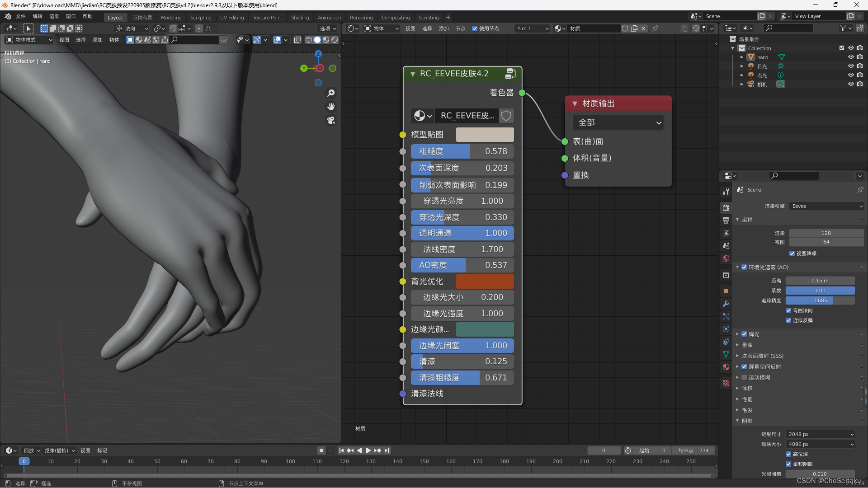868x488 pixels.
Task: Click the outliner filter funnel icon
Action: 843,28
